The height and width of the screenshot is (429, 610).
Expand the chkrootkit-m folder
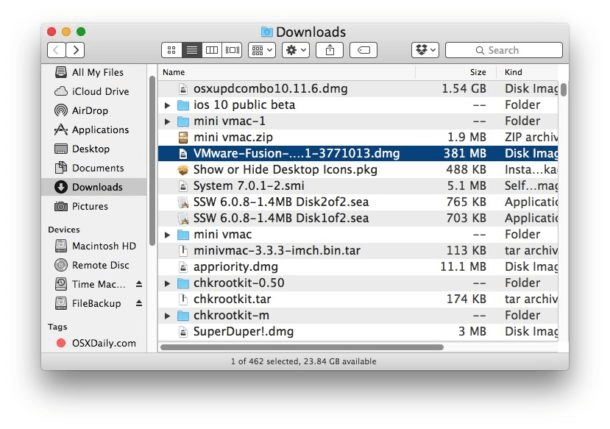(x=167, y=316)
